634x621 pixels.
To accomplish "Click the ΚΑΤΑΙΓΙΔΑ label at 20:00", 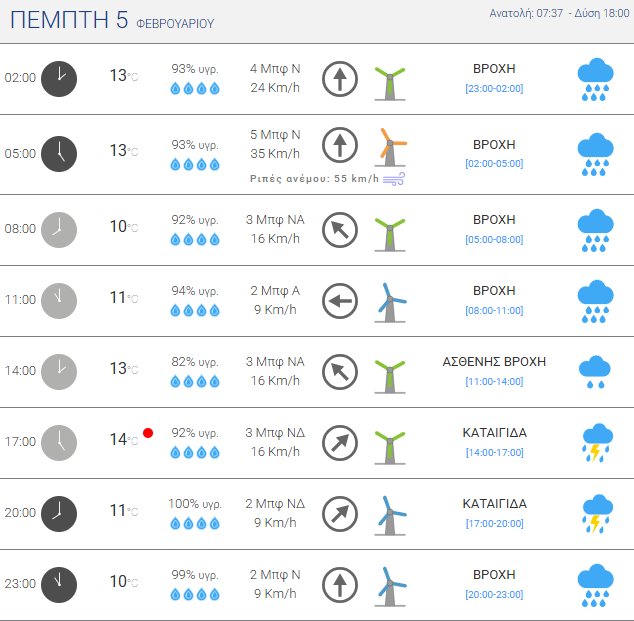I will pyautogui.click(x=494, y=504).
